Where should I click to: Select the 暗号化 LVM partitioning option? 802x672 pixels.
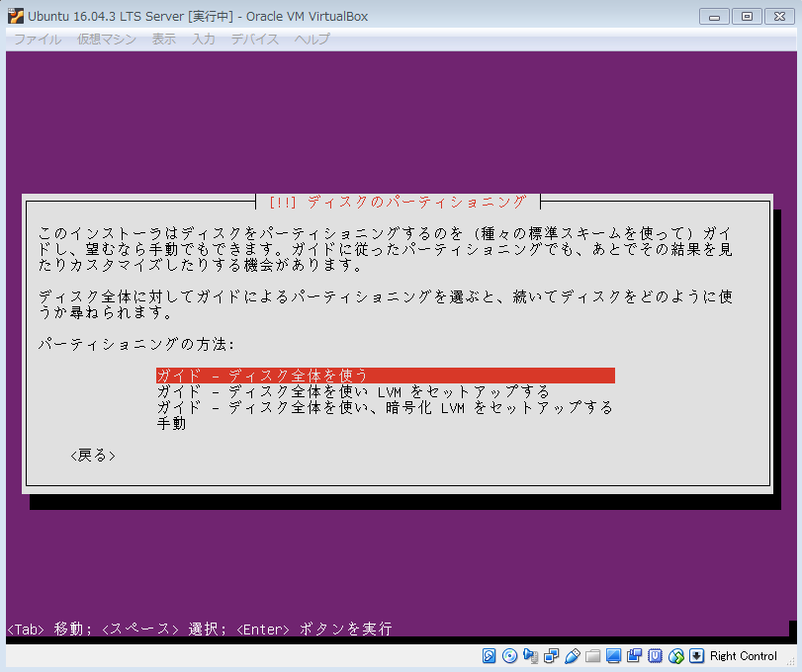(x=385, y=407)
